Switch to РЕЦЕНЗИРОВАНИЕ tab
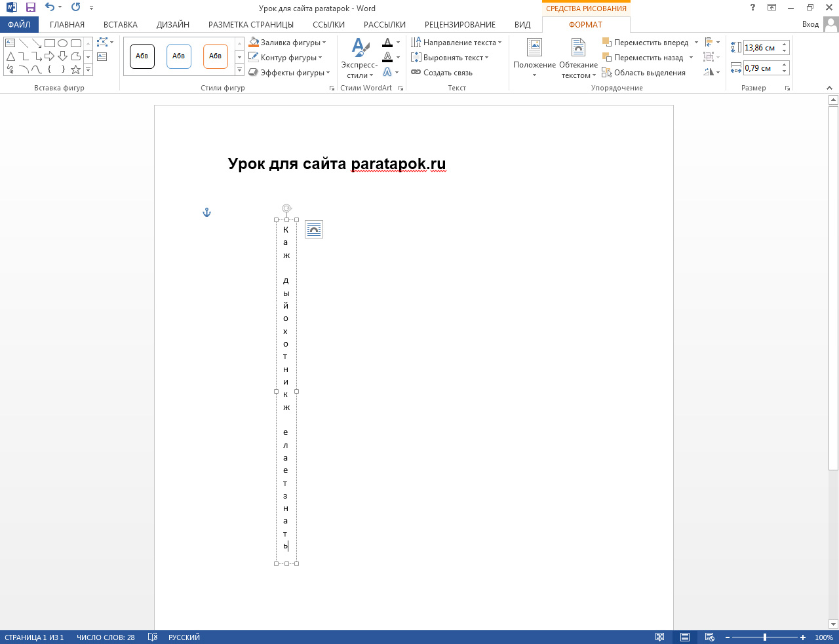The height and width of the screenshot is (644, 839). pyautogui.click(x=460, y=25)
